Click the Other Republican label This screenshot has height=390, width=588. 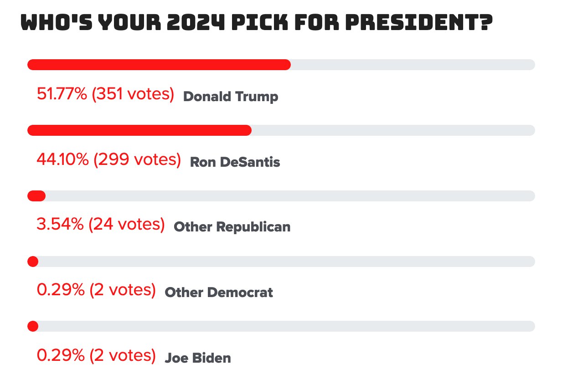coord(232,226)
